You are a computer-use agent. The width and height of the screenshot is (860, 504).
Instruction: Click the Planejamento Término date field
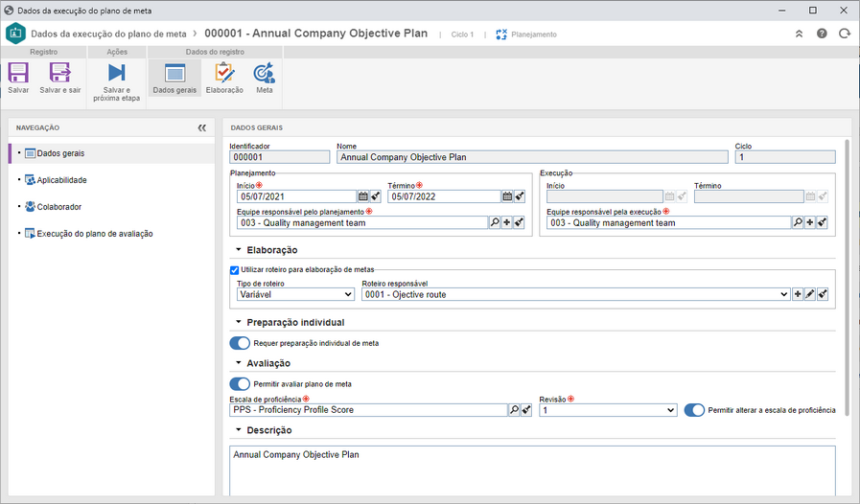444,196
